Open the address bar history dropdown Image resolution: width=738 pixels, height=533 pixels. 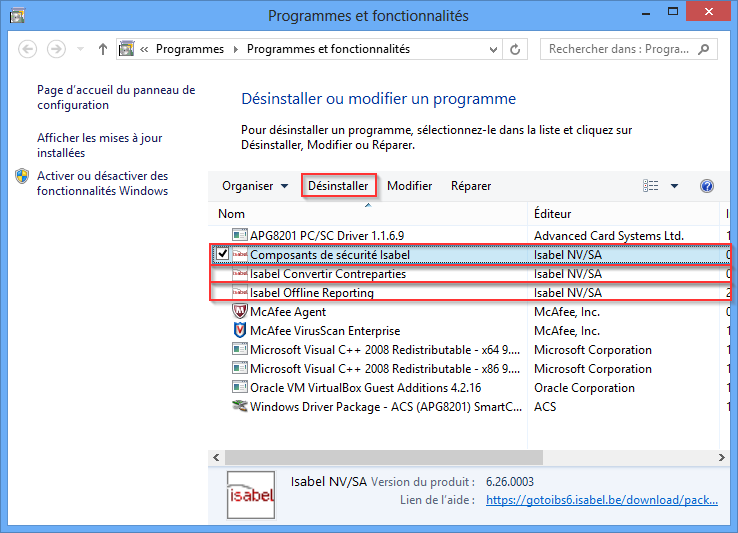tap(493, 49)
